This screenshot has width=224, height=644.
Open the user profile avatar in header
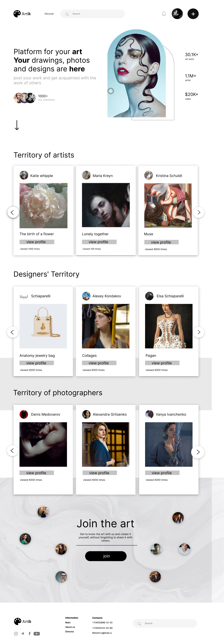(177, 14)
